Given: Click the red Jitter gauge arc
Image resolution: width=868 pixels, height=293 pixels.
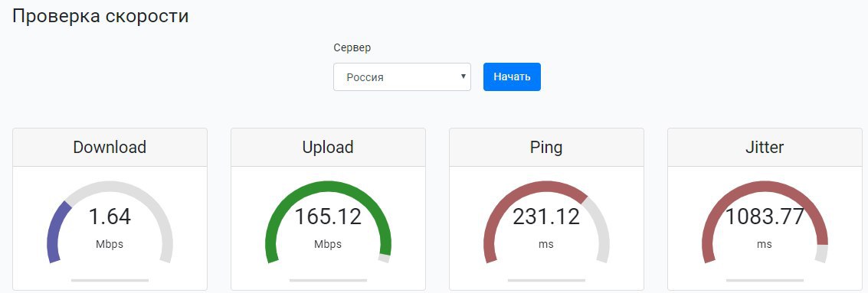Looking at the screenshot, I should 765,186.
